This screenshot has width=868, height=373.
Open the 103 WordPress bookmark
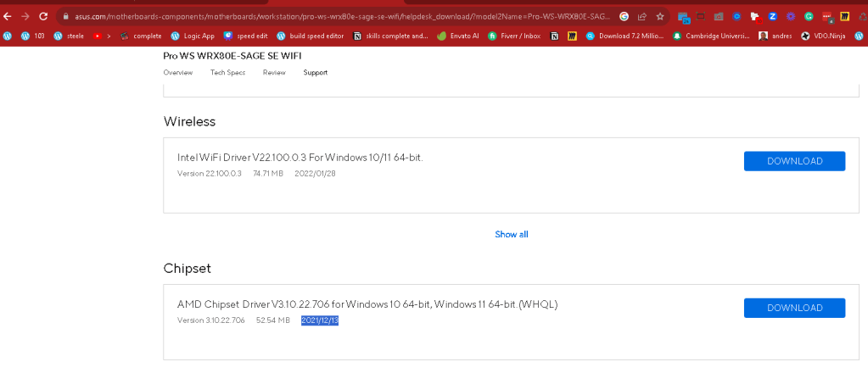click(32, 36)
